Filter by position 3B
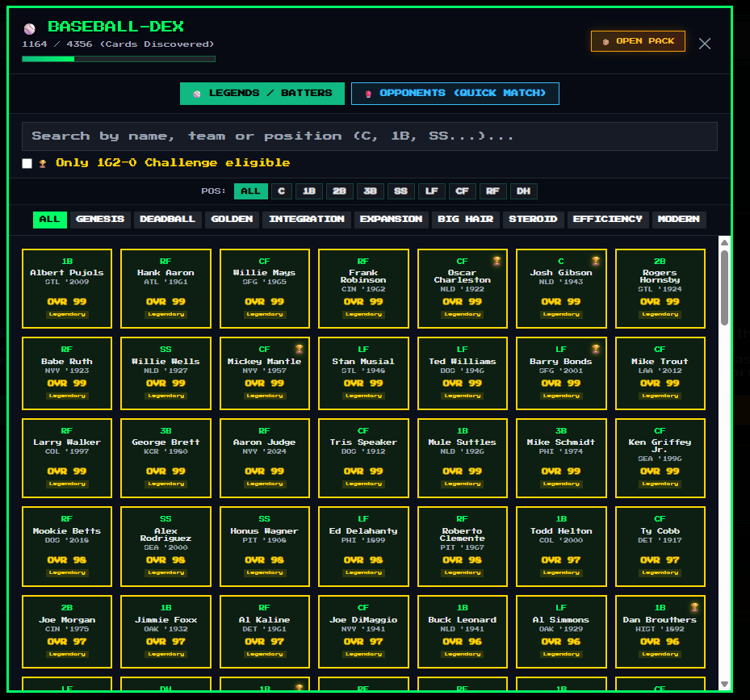 pos(371,191)
